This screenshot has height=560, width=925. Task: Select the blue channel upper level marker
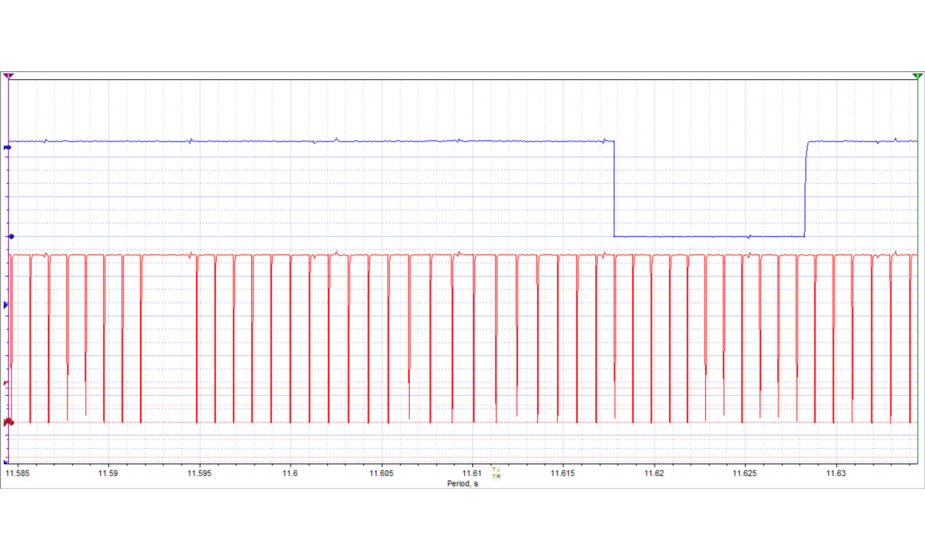click(x=8, y=147)
